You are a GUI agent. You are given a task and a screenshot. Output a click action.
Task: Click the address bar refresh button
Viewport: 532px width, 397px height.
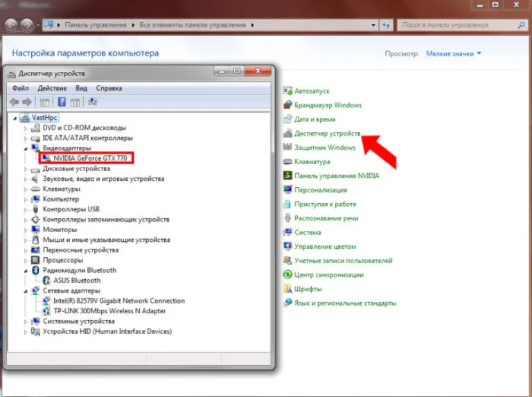(x=386, y=25)
